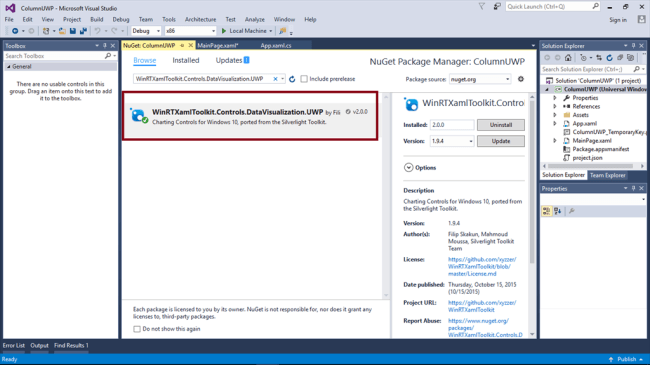Viewport: 650px width, 365px height.
Task: Pin the Toolbox panel with auto-hide icon
Action: click(x=105, y=46)
